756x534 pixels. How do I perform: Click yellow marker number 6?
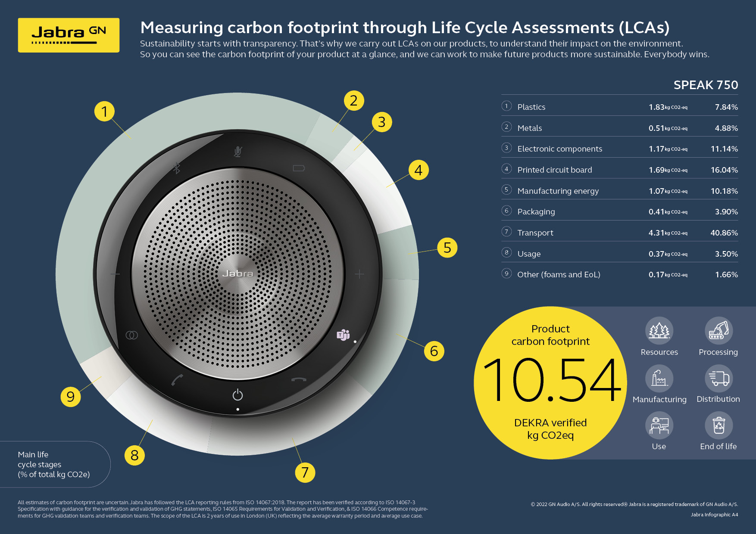coord(434,351)
